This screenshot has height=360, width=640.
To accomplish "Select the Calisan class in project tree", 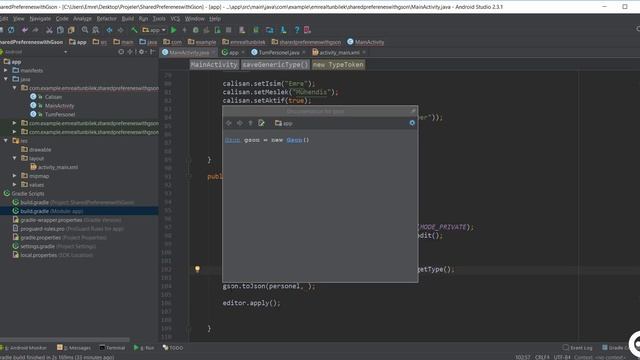I will (53, 97).
